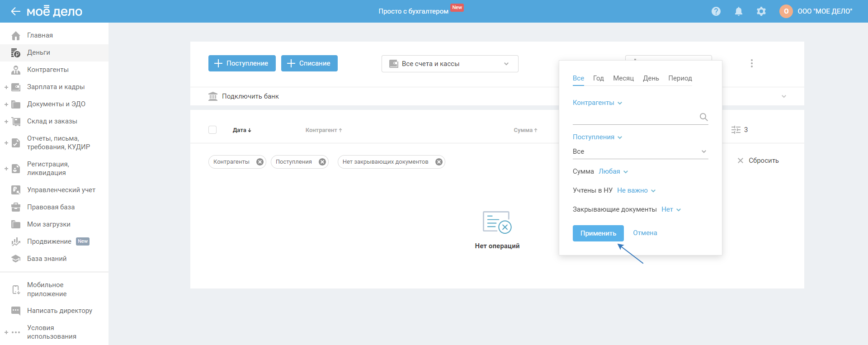
Task: Sort the table by Контрагент
Action: coord(324,130)
